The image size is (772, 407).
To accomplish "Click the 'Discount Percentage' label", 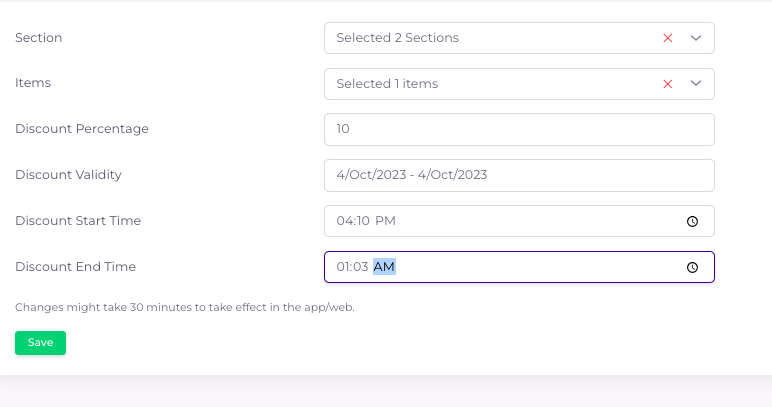I will (x=82, y=129).
